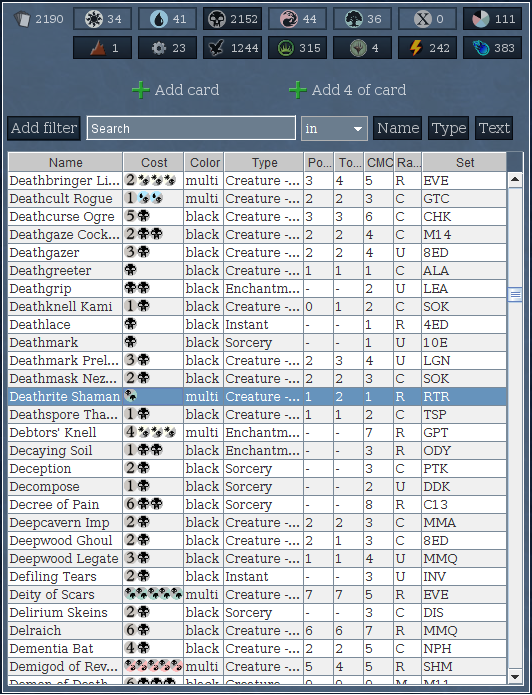Toggle the green tree mana filter showing 36
532x695 pixels.
point(362,19)
